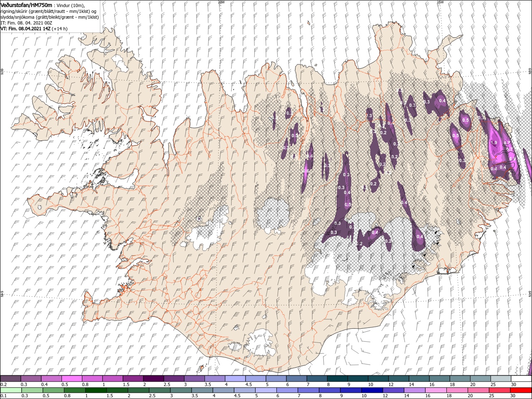Pick the white 30 swatch in top legend row

tap(521, 379)
